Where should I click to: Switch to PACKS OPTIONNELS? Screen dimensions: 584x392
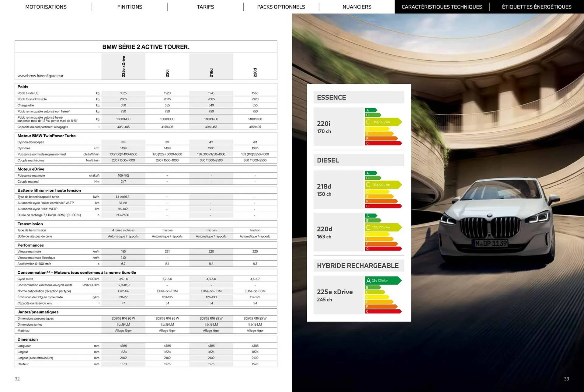tap(281, 7)
